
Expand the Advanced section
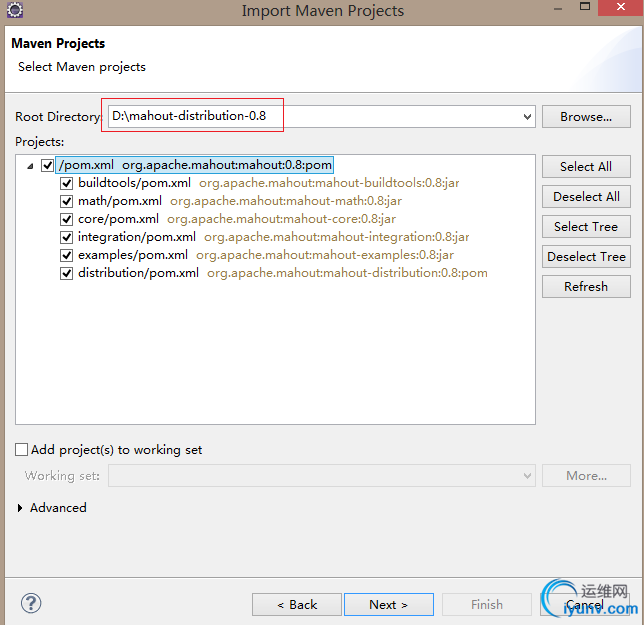20,508
